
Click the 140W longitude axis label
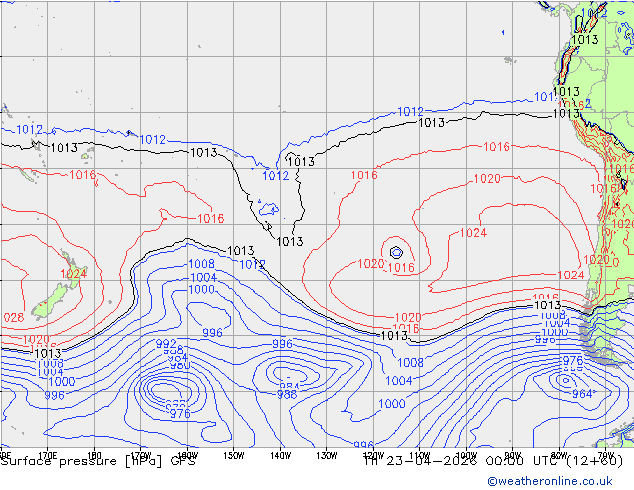tap(281, 456)
